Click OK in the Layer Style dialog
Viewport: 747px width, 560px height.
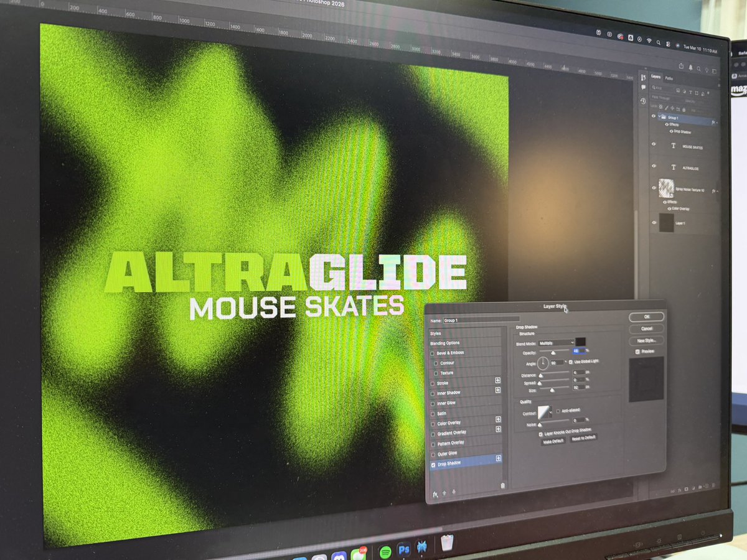646,317
